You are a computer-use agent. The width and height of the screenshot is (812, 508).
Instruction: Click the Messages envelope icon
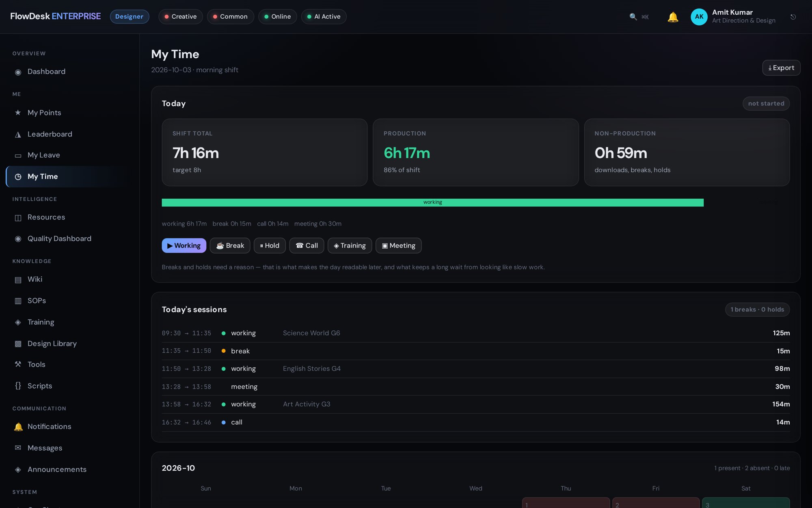[x=18, y=448]
